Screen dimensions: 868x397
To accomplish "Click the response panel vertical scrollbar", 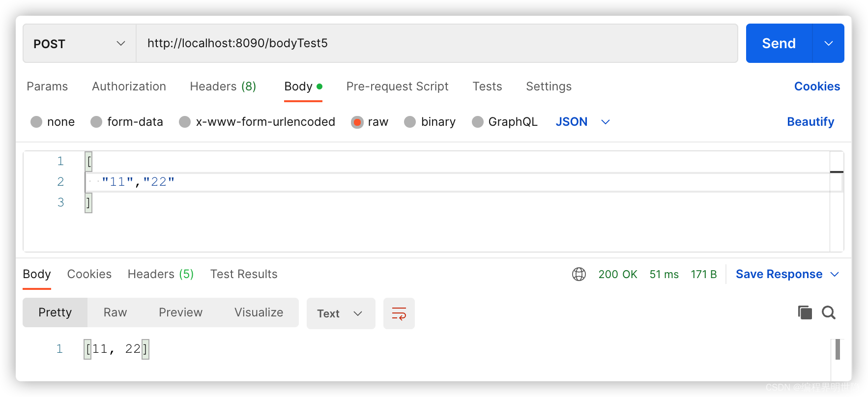I will [x=838, y=350].
